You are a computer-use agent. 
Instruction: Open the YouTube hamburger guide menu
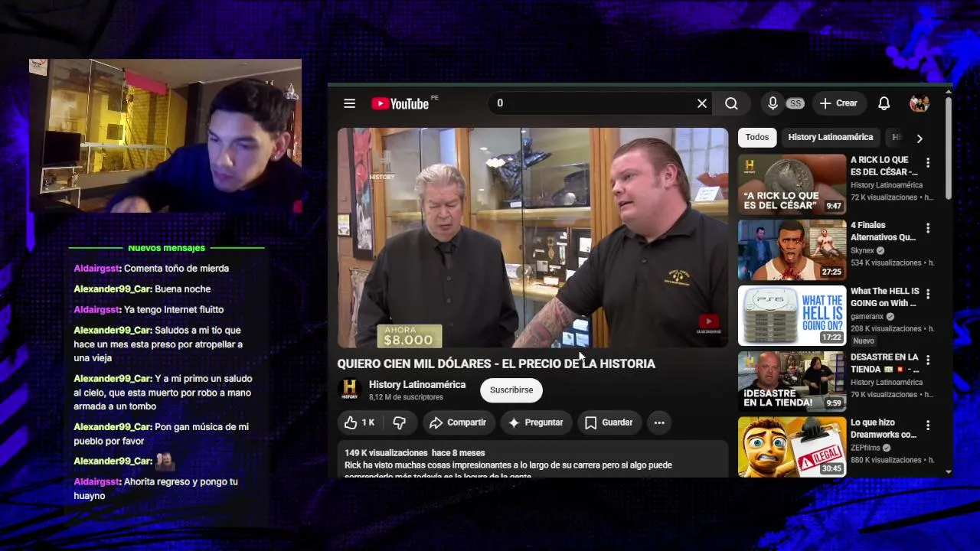pos(349,103)
